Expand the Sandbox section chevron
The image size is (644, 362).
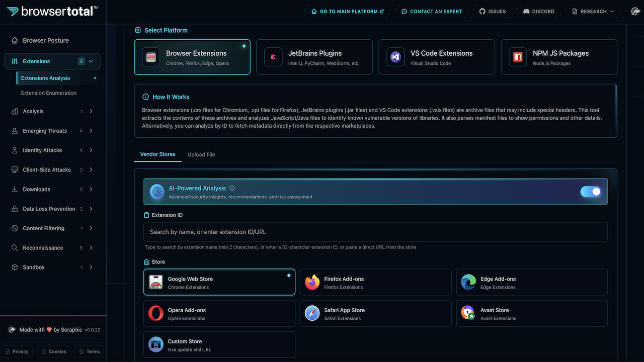pos(91,267)
